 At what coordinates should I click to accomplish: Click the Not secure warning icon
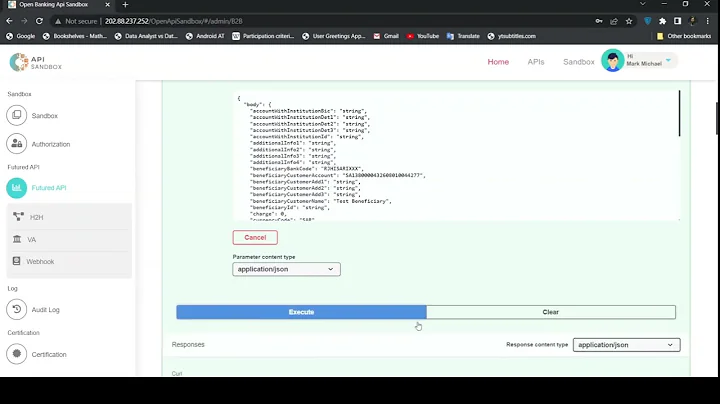(x=58, y=21)
